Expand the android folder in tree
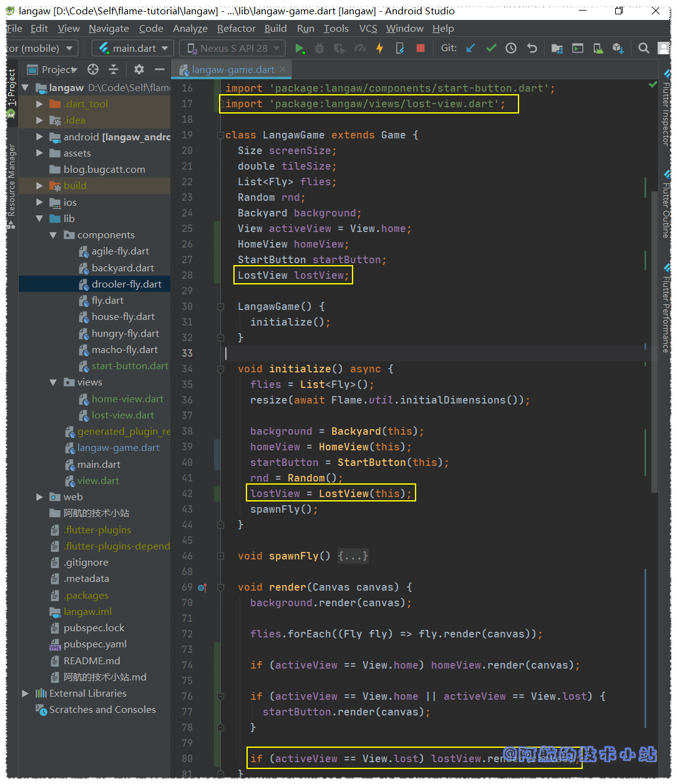 point(39,137)
